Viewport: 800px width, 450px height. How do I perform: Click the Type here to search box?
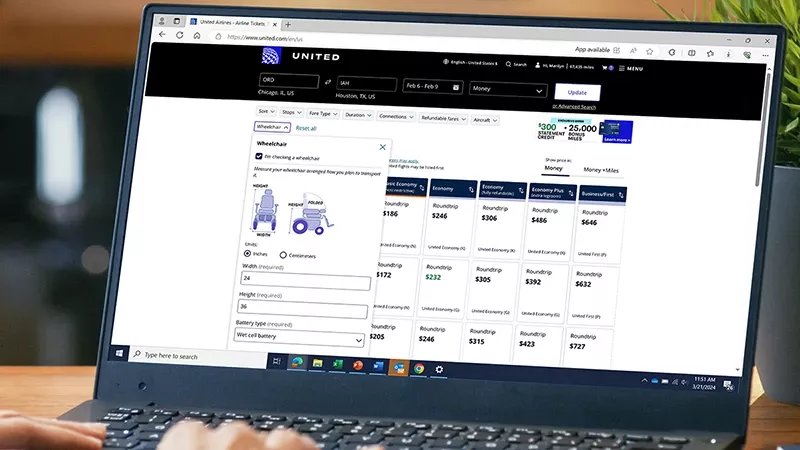coord(198,356)
